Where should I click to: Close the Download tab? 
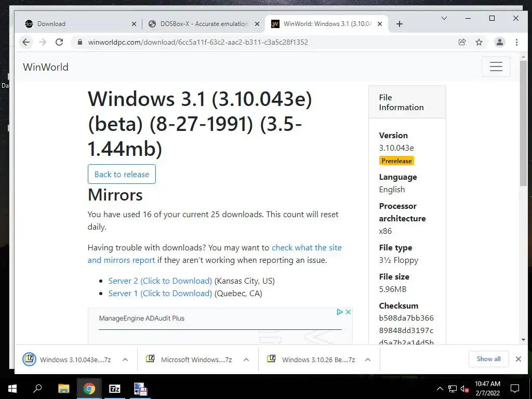134,24
